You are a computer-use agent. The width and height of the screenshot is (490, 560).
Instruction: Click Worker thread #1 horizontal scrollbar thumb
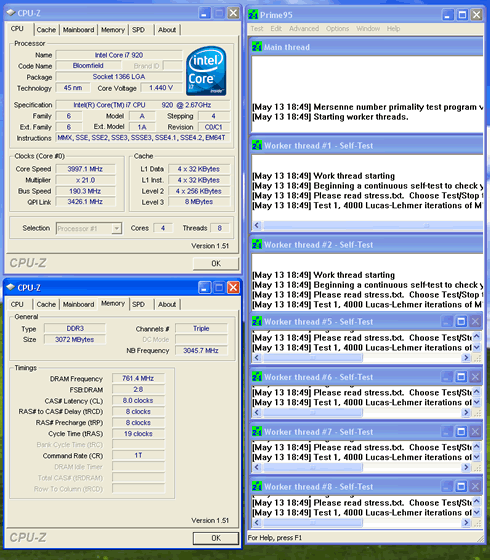tap(373, 225)
